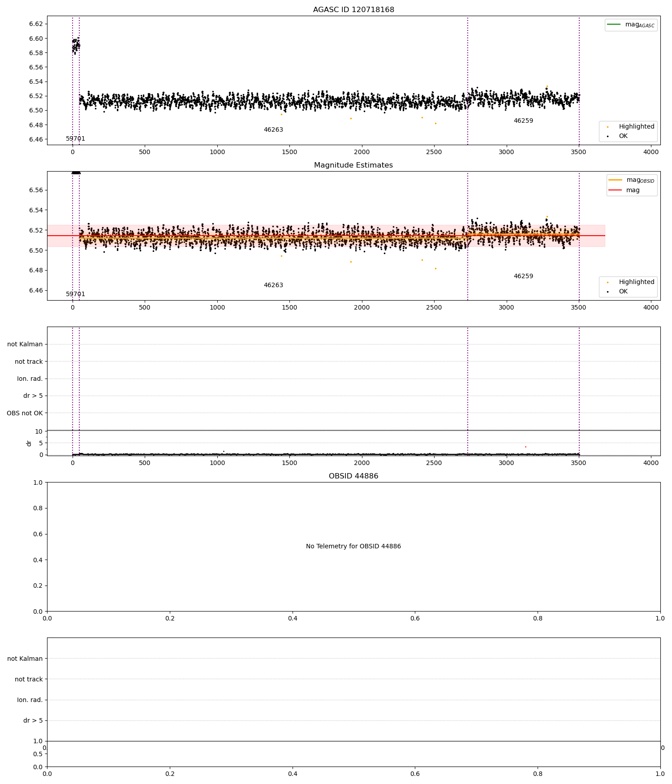Click 'not track' label in the flags plot

[x=29, y=362]
